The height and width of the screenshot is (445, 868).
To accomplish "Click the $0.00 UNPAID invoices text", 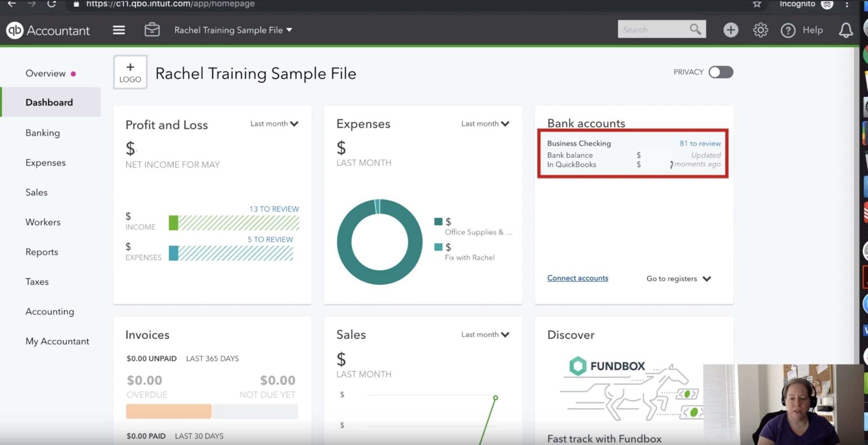I will coord(151,359).
